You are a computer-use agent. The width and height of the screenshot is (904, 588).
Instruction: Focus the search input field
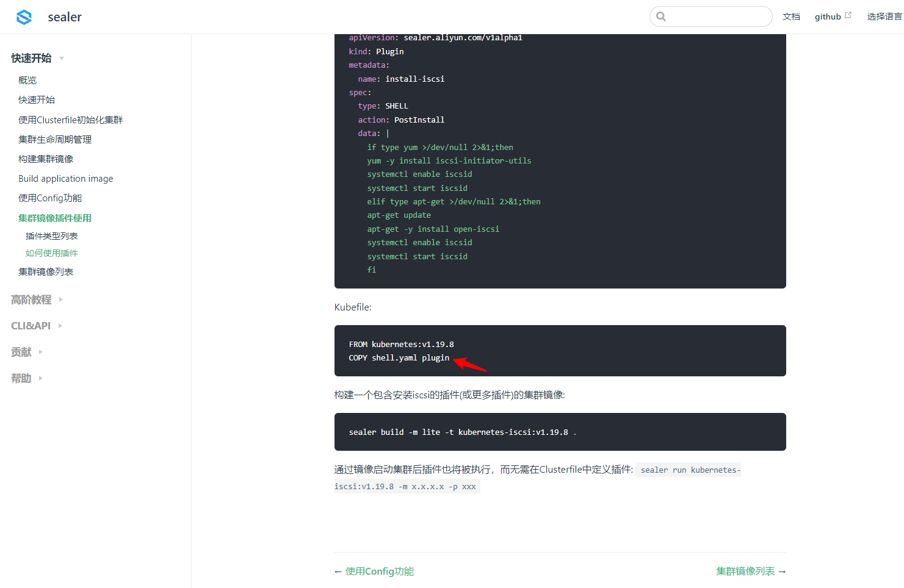coord(711,16)
